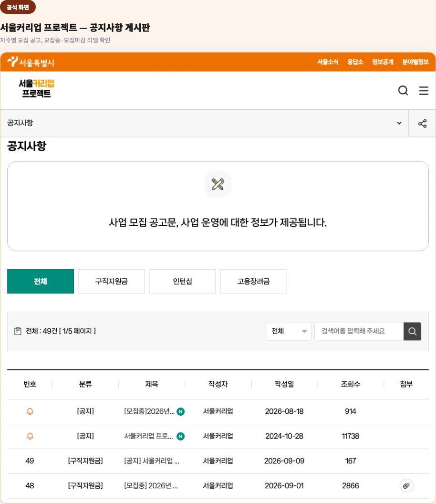Image resolution: width=436 pixels, height=504 pixels.
Task: Click row number 48
Action: click(30, 485)
